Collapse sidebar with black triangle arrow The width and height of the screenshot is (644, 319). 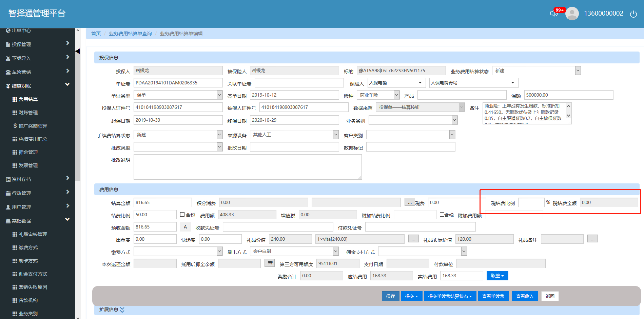coord(77,51)
